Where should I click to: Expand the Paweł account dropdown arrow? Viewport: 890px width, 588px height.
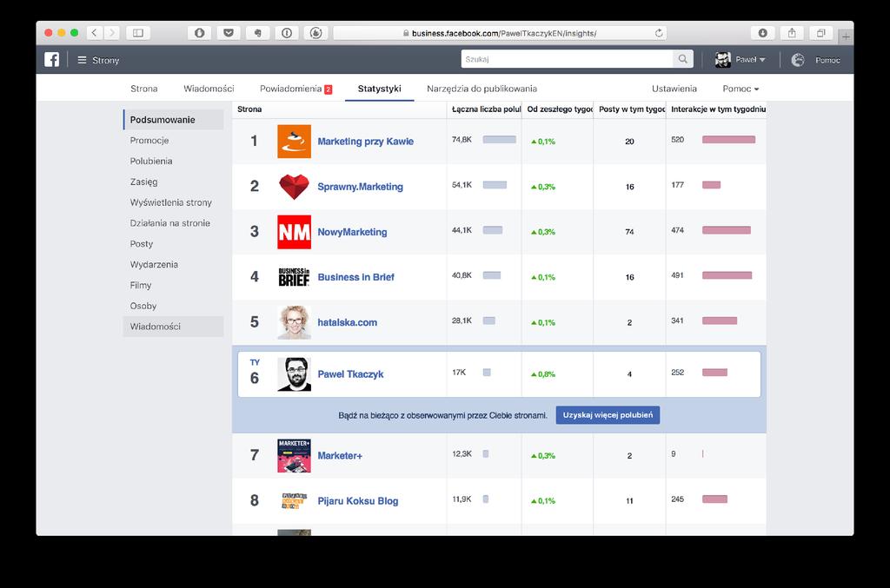(x=762, y=60)
